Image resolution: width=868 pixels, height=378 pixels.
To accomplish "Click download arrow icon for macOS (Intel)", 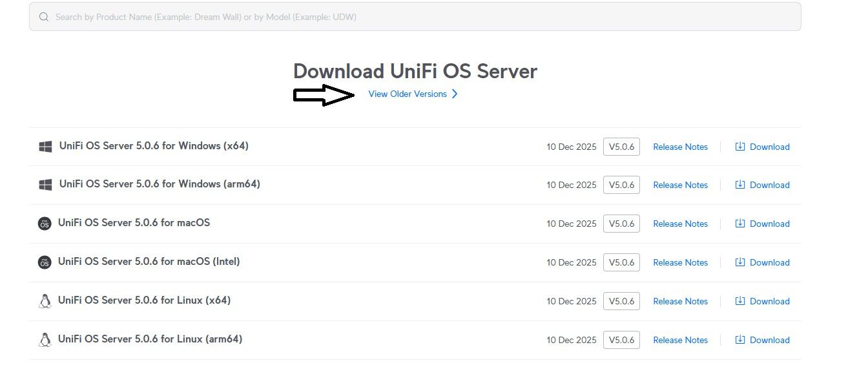I will coord(740,262).
